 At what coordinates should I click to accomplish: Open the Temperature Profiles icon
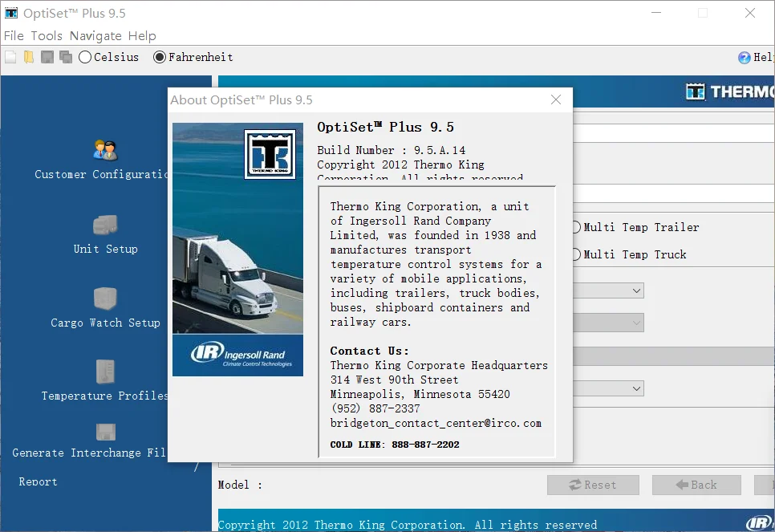(x=105, y=372)
